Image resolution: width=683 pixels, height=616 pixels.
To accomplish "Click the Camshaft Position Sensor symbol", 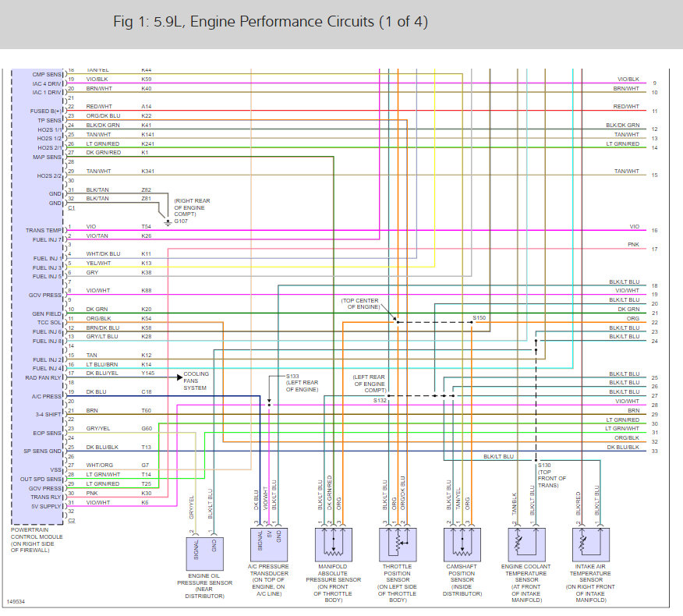I will coord(462,544).
